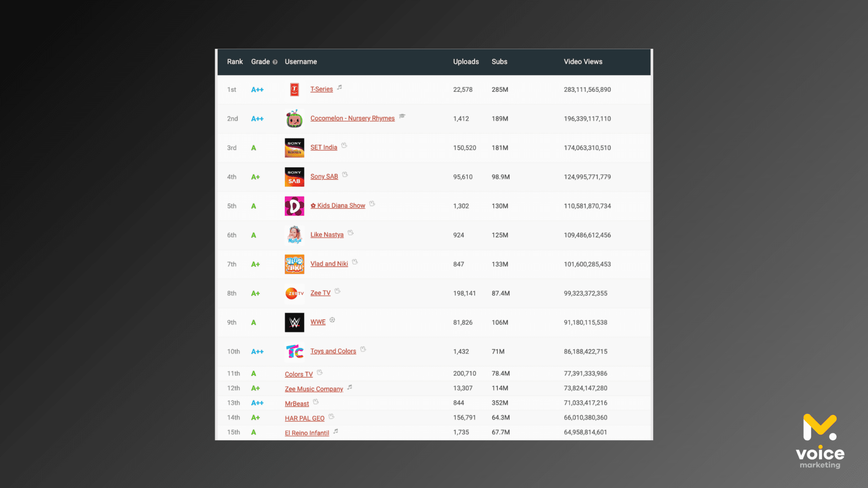
Task: Click the Like Nastya avatar thumbnail
Action: [x=294, y=235]
